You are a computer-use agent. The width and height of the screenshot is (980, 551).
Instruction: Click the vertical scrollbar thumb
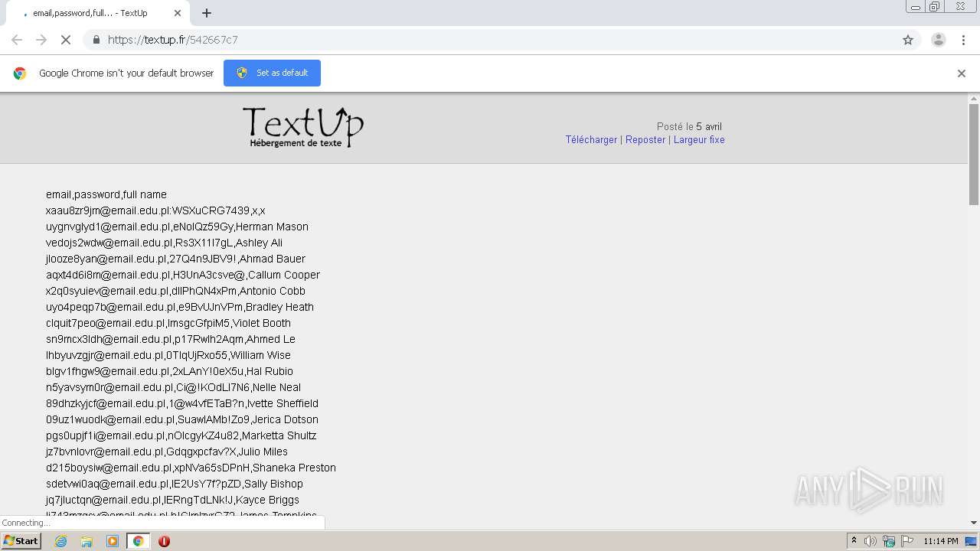pos(974,155)
